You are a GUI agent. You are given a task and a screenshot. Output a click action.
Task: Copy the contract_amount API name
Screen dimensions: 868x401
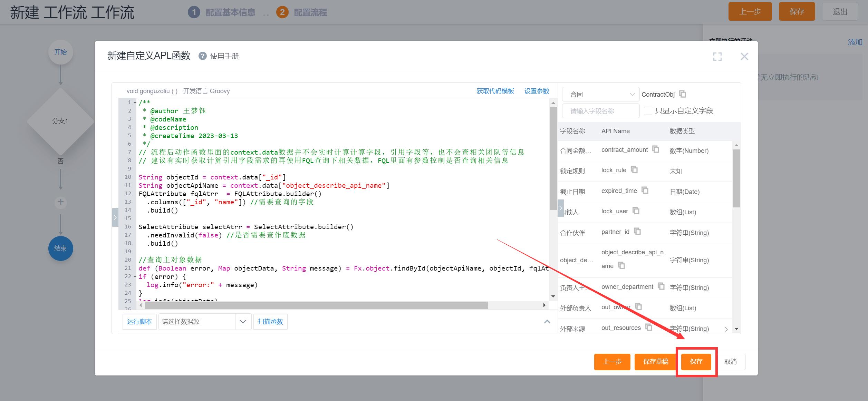(655, 149)
